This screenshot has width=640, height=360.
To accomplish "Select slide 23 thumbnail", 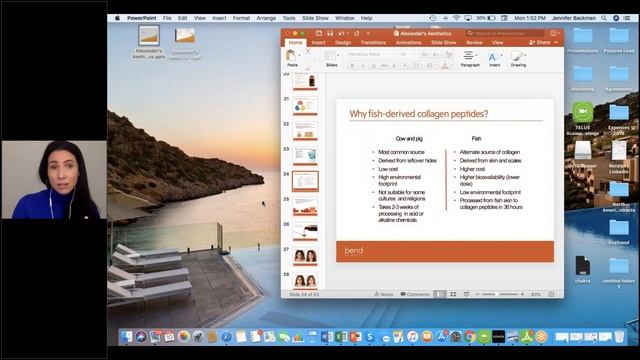I will click(305, 156).
